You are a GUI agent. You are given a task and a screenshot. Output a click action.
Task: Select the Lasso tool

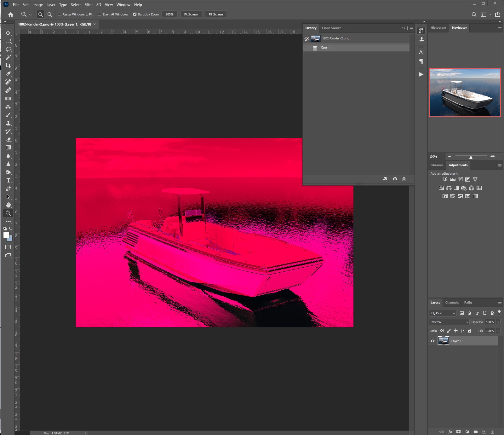8,49
